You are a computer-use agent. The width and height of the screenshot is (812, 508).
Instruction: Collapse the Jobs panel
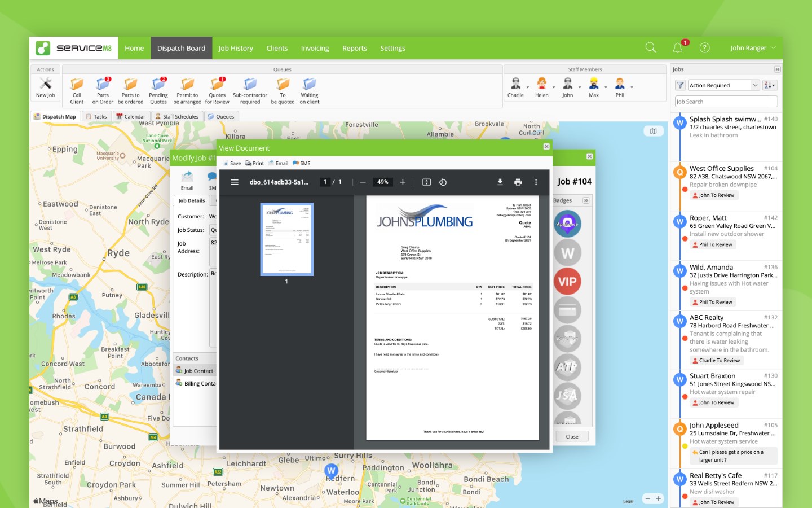coord(778,69)
